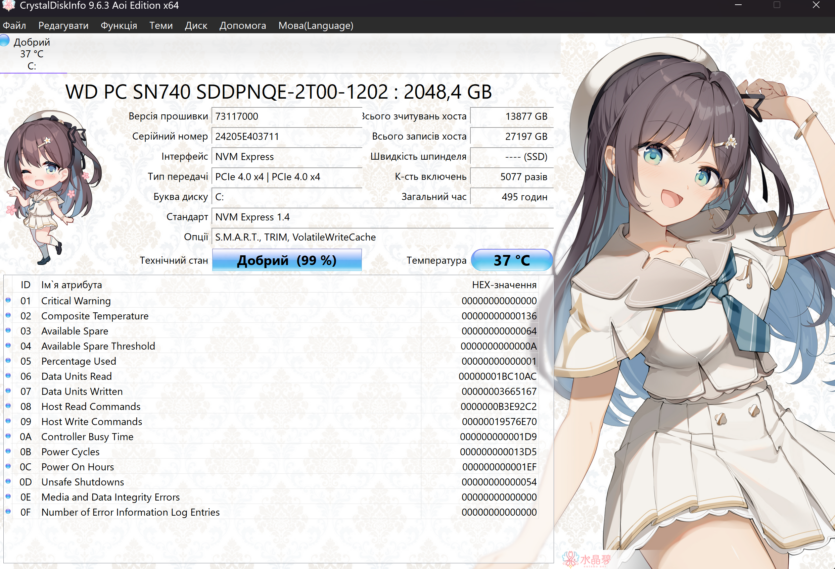
Task: Click the blue health status orb icon
Action: click(4, 40)
